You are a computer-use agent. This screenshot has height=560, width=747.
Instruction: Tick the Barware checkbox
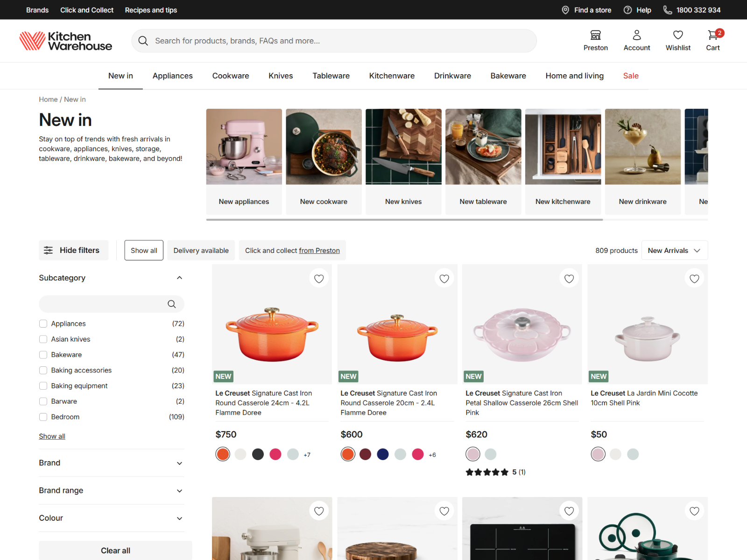(43, 401)
